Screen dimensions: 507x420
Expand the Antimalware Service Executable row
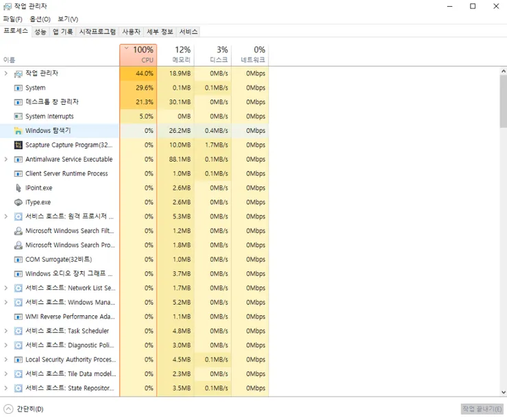(x=5, y=160)
